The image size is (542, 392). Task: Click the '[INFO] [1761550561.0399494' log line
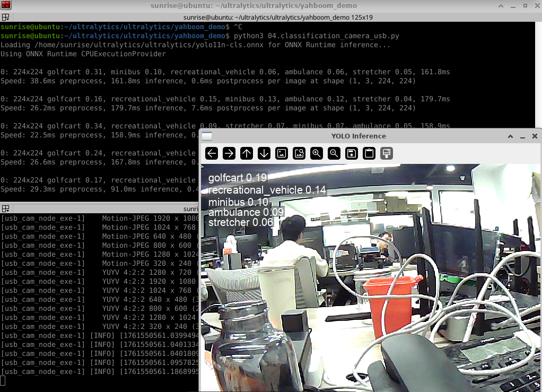[x=100, y=335]
